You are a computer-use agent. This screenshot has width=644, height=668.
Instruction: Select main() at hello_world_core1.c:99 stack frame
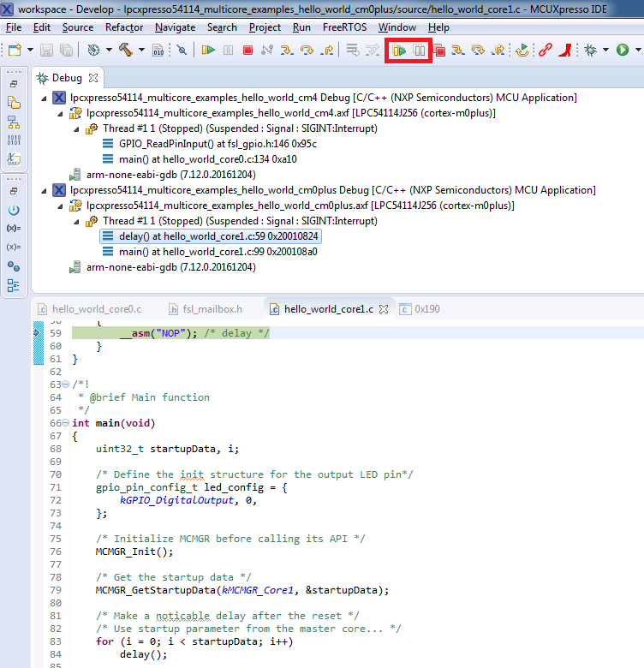pyautogui.click(x=218, y=252)
